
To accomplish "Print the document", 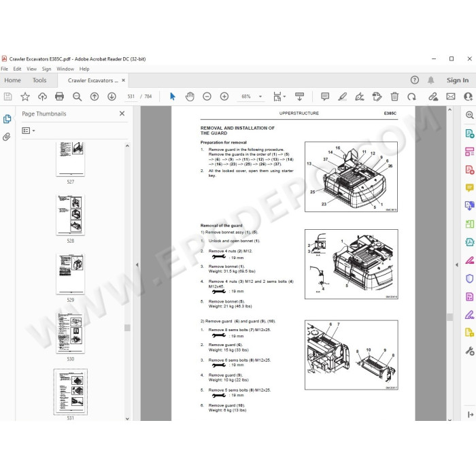I will [60, 97].
